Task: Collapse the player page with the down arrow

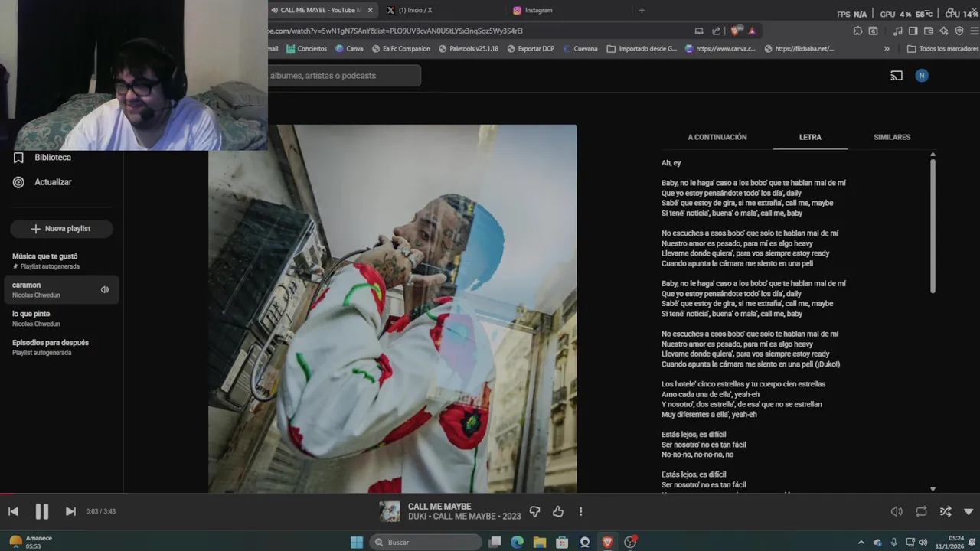Action: [x=969, y=511]
